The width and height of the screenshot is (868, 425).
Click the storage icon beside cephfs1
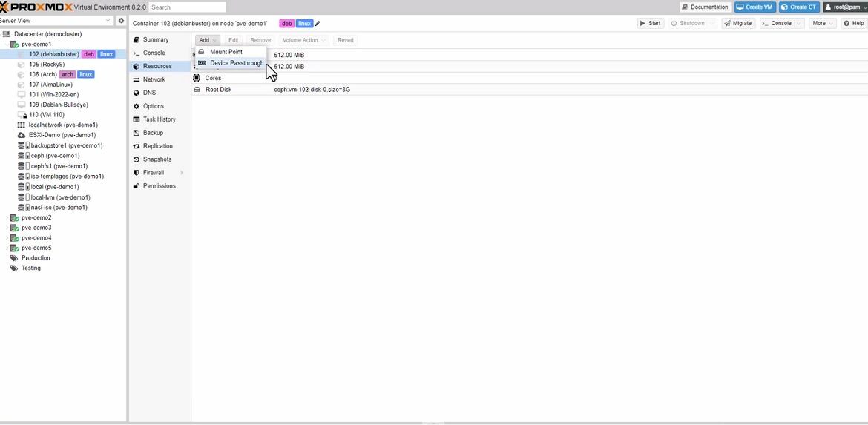(23, 166)
